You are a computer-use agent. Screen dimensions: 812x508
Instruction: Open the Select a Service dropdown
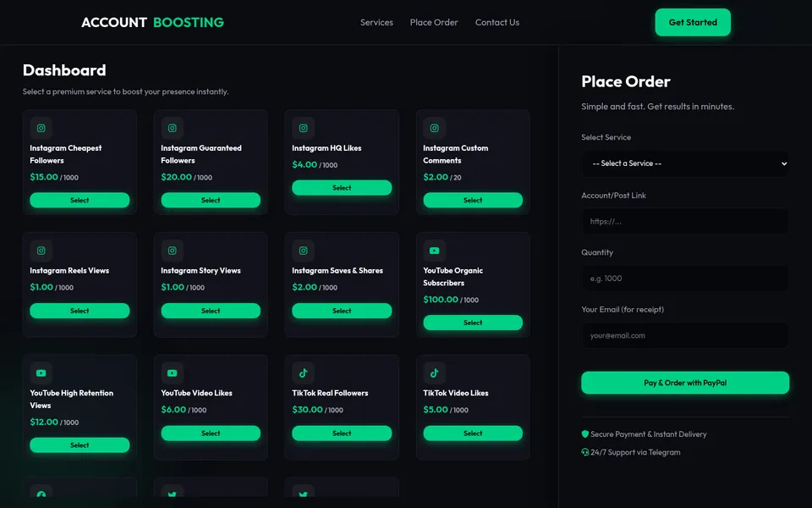pyautogui.click(x=685, y=163)
